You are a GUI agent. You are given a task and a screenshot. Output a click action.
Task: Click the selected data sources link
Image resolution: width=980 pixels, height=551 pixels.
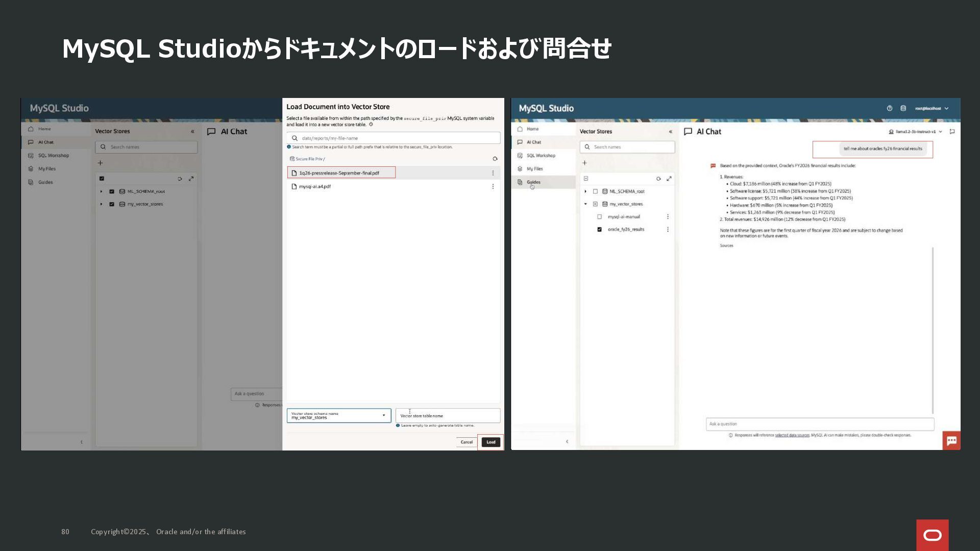click(x=792, y=435)
